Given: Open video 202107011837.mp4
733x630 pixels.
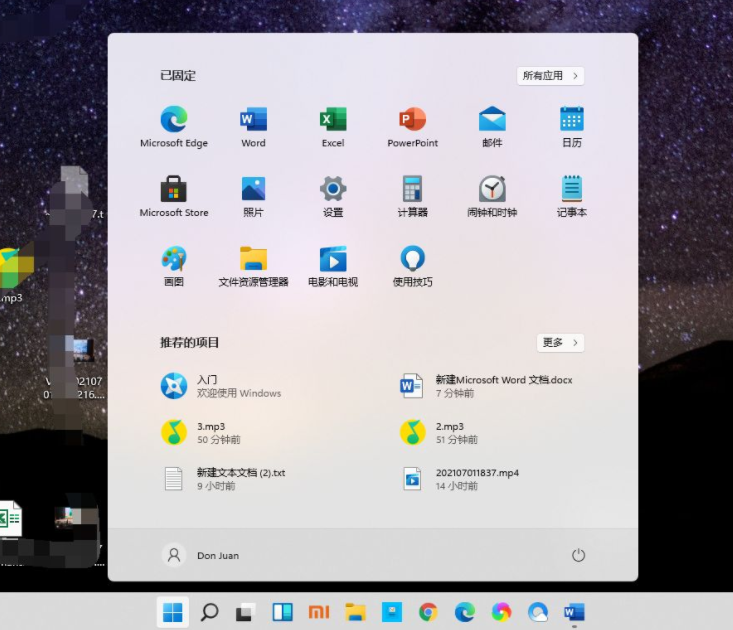Looking at the screenshot, I should click(x=460, y=479).
